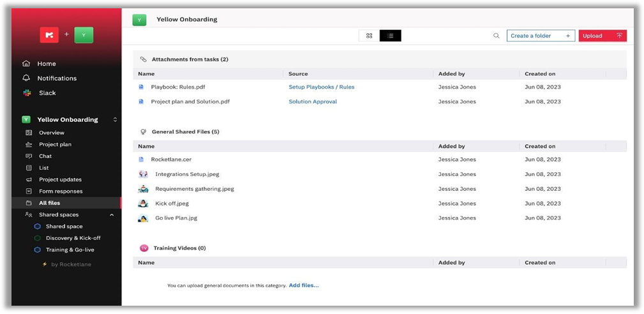Go to Form responses in sidebar
The height and width of the screenshot is (314, 644).
[x=61, y=191]
